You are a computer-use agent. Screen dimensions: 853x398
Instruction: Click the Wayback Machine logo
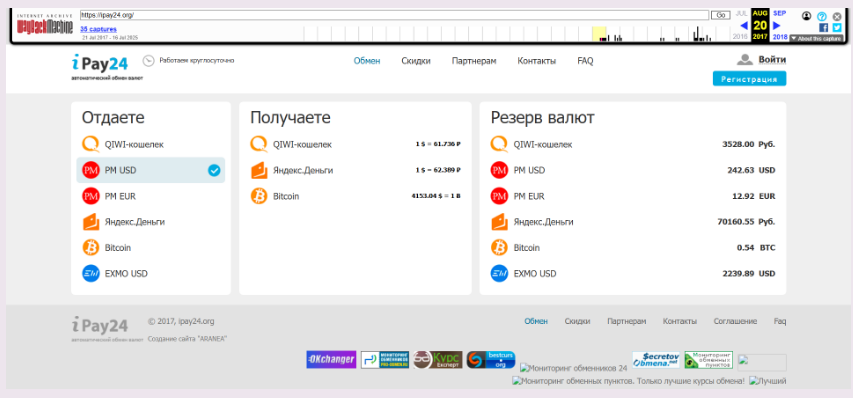click(45, 25)
